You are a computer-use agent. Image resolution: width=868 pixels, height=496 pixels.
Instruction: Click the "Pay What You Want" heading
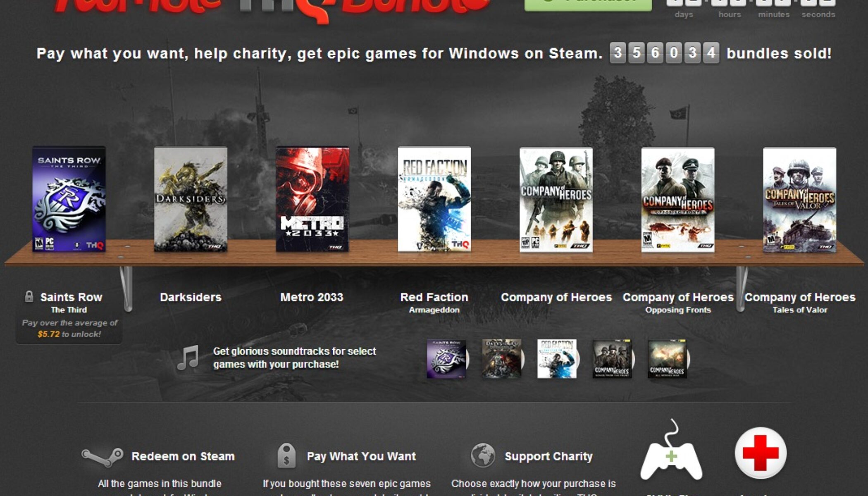(361, 456)
